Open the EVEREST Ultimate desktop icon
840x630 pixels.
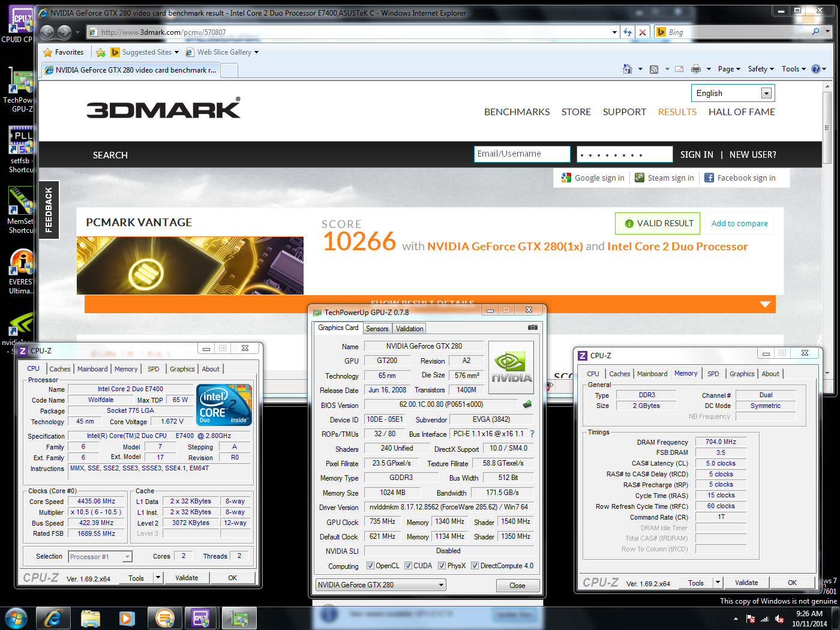pos(20,271)
